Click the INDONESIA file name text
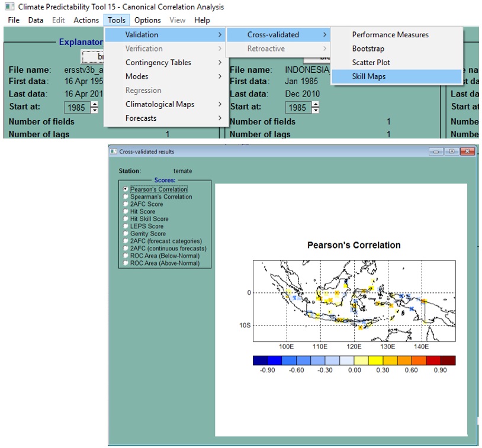This screenshot has width=482, height=448. (307, 70)
